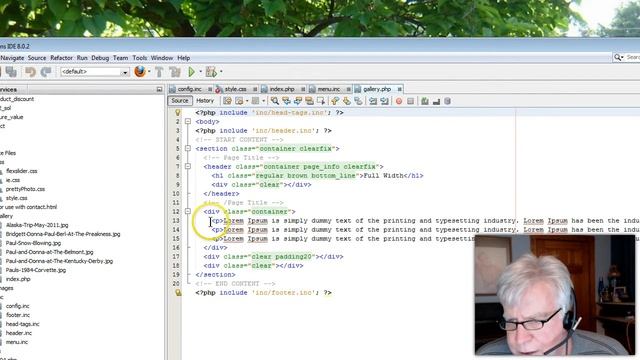Switch to the index.php editor tab
Viewport: 640px width, 360px height.
(x=282, y=89)
